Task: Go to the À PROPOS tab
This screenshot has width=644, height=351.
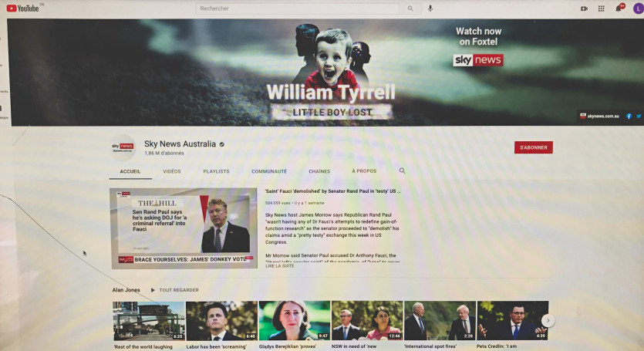Action: tap(364, 171)
